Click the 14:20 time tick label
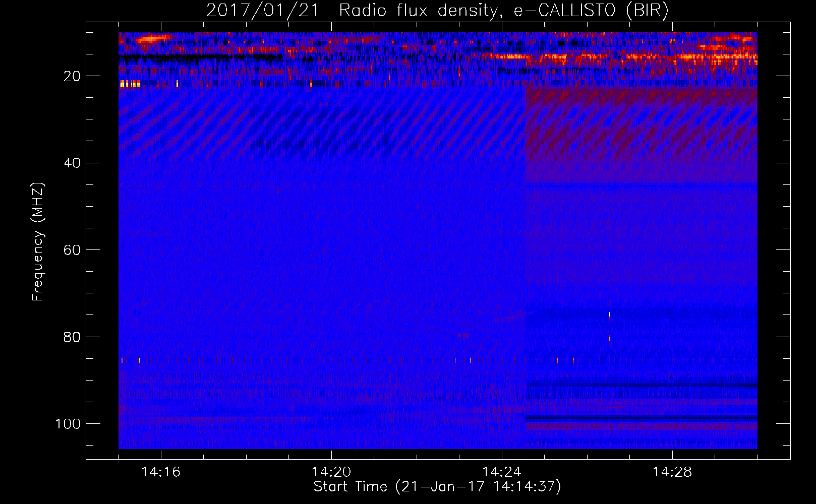 pos(331,472)
